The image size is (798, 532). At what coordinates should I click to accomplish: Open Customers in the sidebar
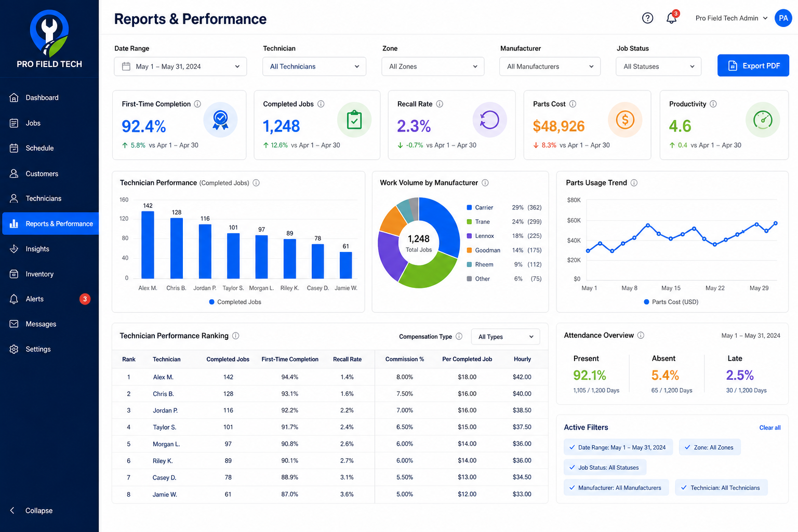49,174
